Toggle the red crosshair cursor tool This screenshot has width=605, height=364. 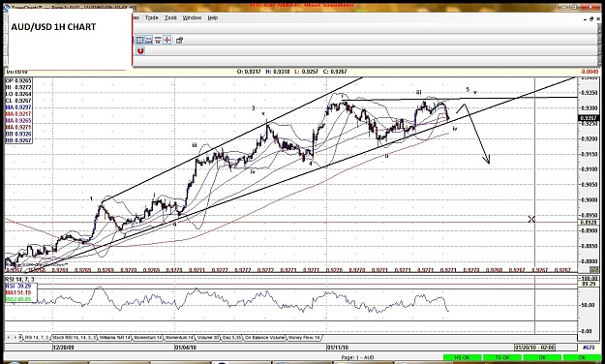tap(167, 40)
